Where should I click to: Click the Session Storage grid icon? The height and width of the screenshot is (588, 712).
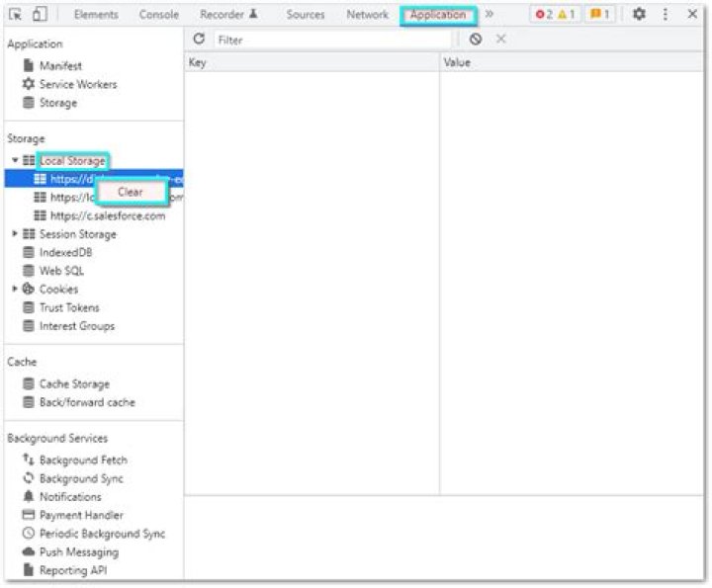point(29,233)
